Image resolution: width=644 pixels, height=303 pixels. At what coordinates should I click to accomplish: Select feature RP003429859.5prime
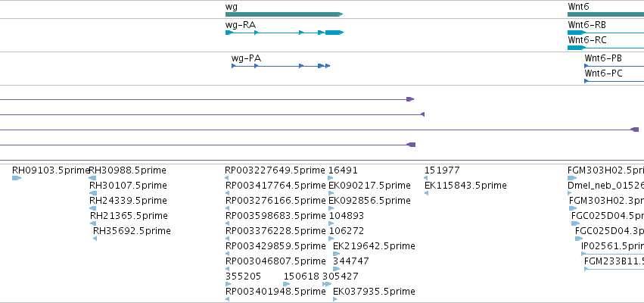click(228, 254)
